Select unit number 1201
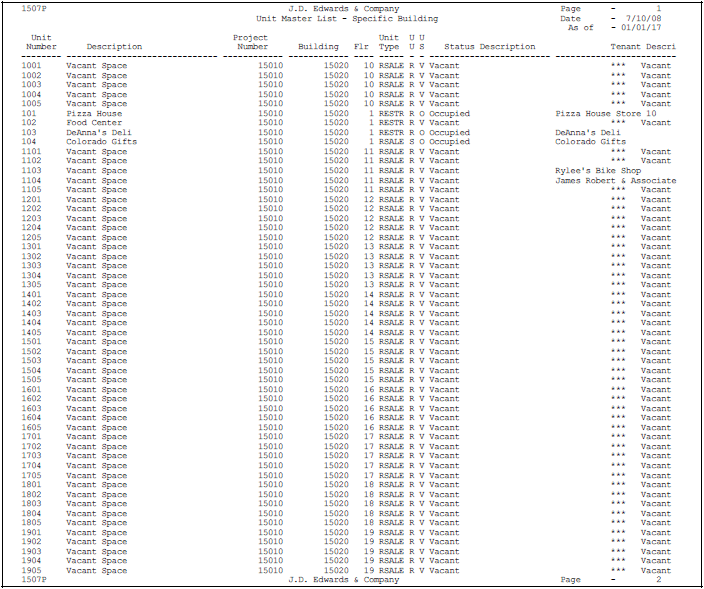Image resolution: width=704 pixels, height=589 pixels. pos(31,199)
